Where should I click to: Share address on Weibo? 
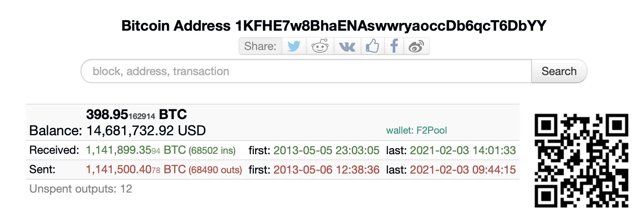click(x=416, y=46)
